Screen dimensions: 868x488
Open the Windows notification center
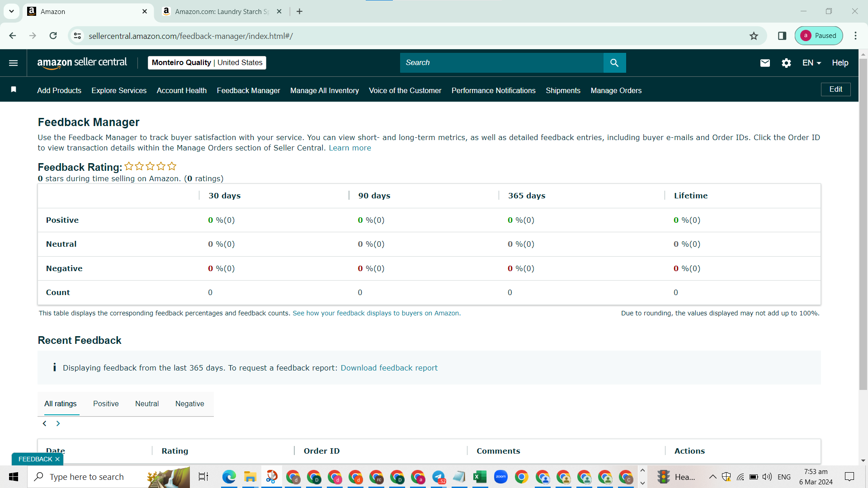(x=849, y=477)
